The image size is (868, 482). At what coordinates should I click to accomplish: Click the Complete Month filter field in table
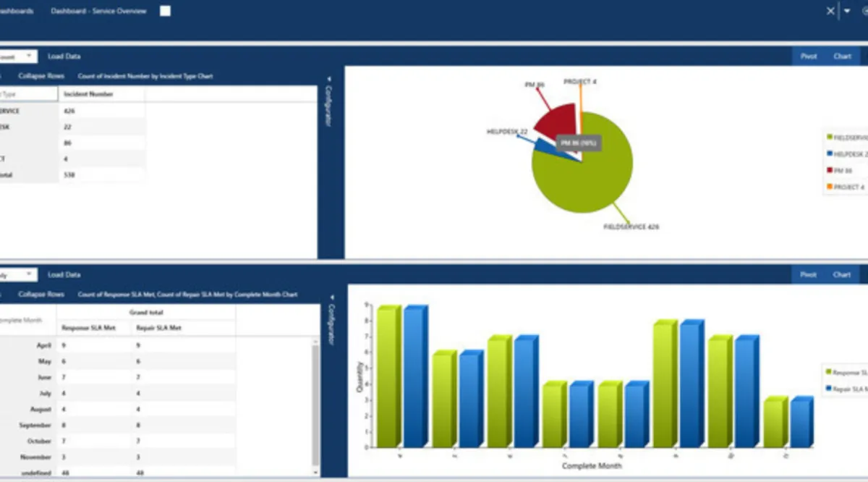point(28,321)
